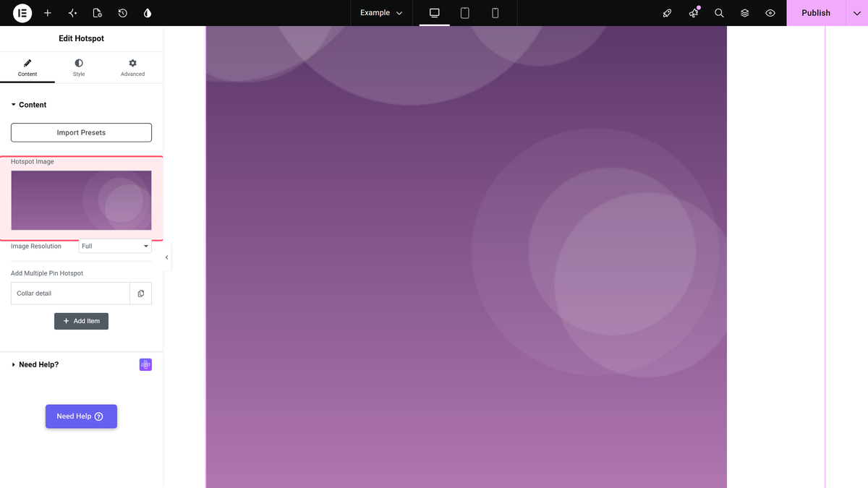The height and width of the screenshot is (488, 868).
Task: Switch to tablet preview mode
Action: click(465, 13)
